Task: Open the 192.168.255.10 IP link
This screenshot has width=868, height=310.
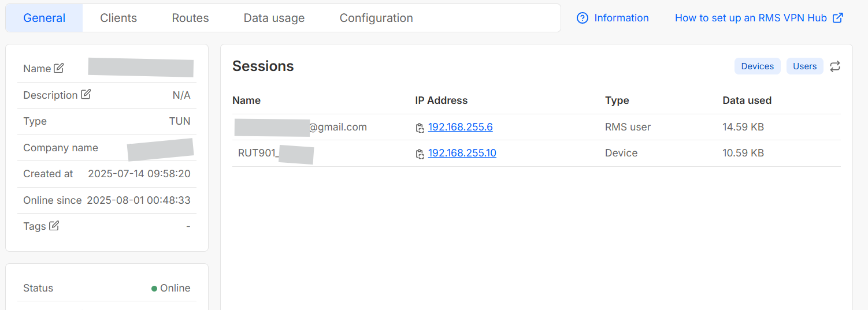Action: [462, 153]
